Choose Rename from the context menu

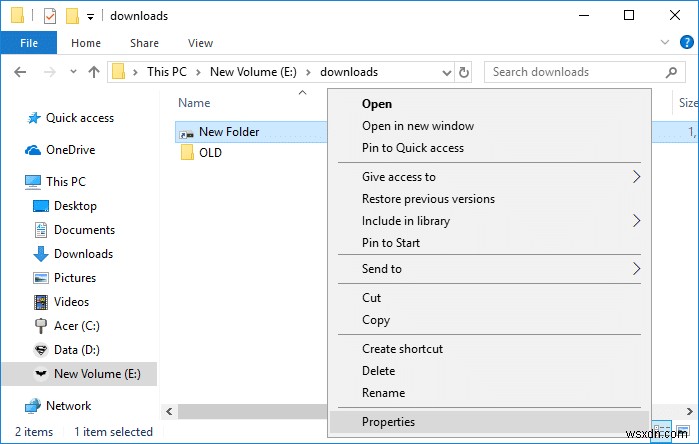point(489,393)
